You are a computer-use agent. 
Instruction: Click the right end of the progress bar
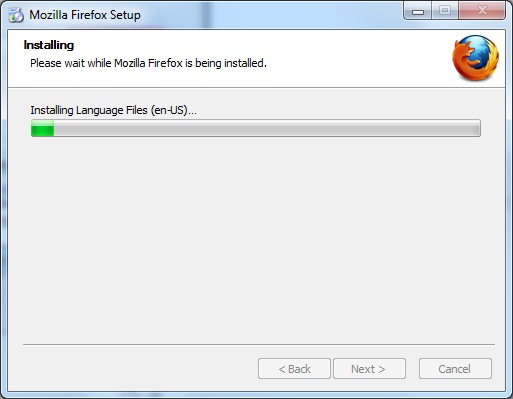[477, 128]
